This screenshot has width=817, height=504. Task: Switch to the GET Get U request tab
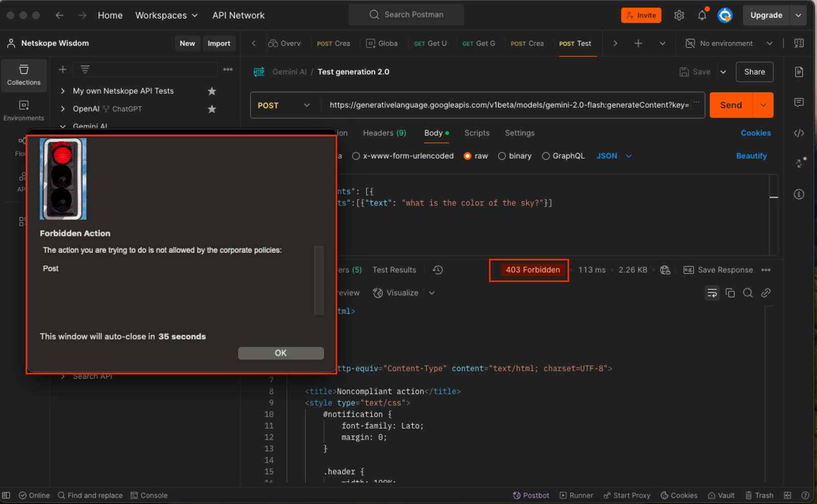pos(430,43)
